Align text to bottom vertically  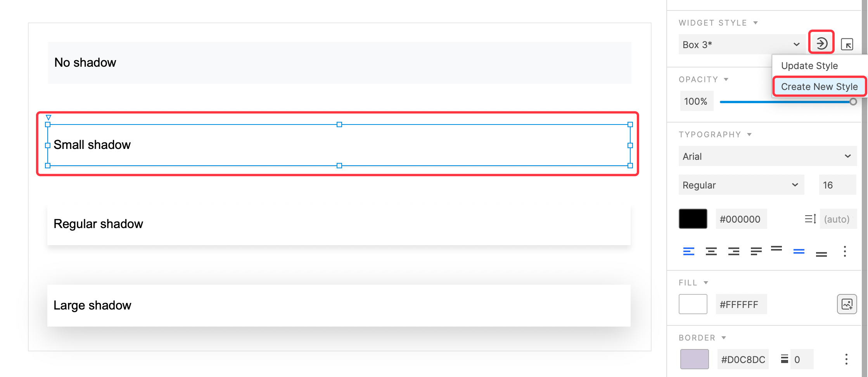coord(821,254)
